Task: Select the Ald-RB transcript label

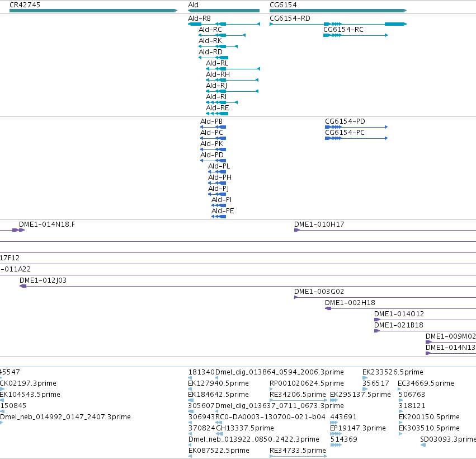Action: pos(199,18)
